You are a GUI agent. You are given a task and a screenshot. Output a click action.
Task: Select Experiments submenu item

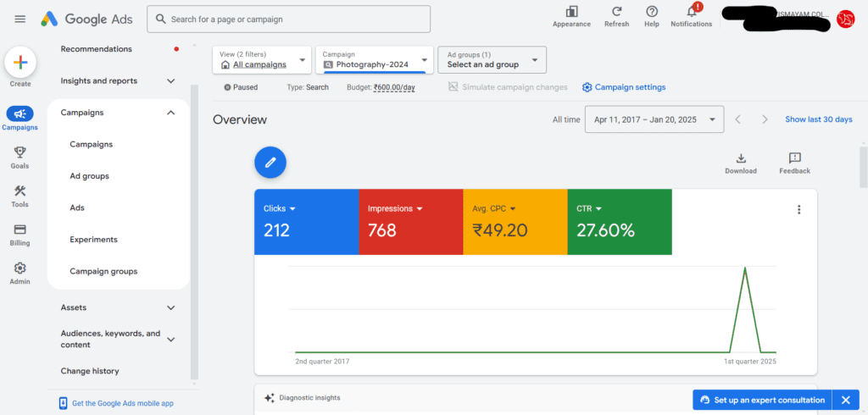(x=93, y=240)
